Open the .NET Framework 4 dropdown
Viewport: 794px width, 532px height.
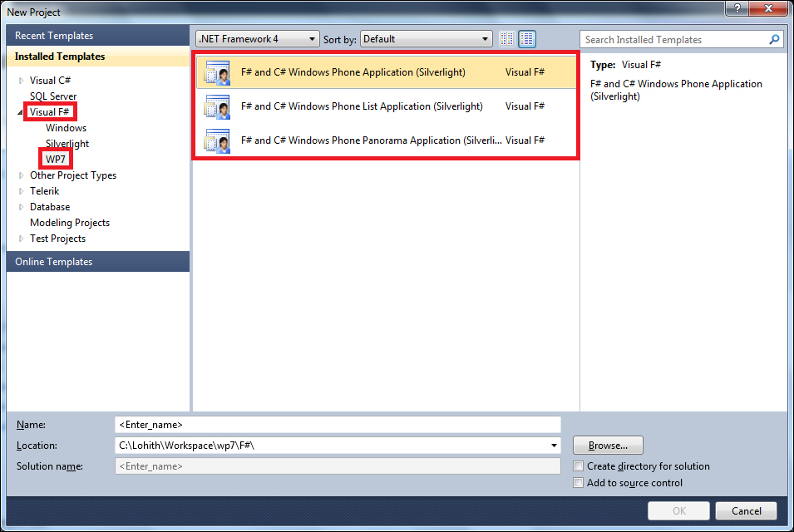coord(257,39)
